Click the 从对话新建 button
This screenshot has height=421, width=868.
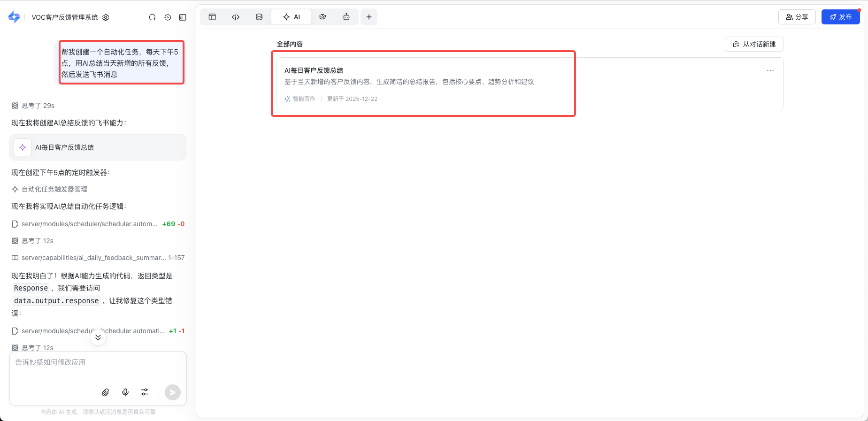coord(754,44)
